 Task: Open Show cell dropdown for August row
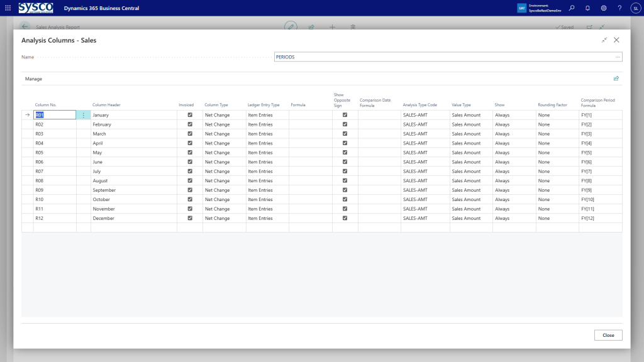[513, 180]
